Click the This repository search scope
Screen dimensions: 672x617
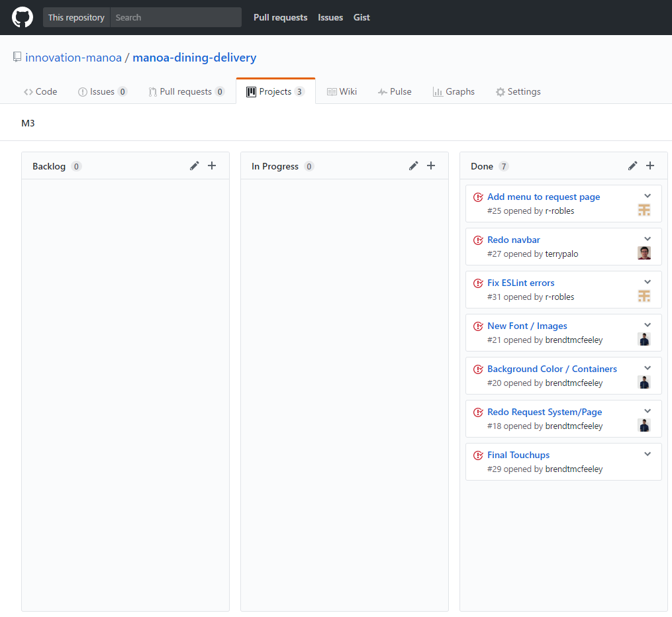[76, 18]
